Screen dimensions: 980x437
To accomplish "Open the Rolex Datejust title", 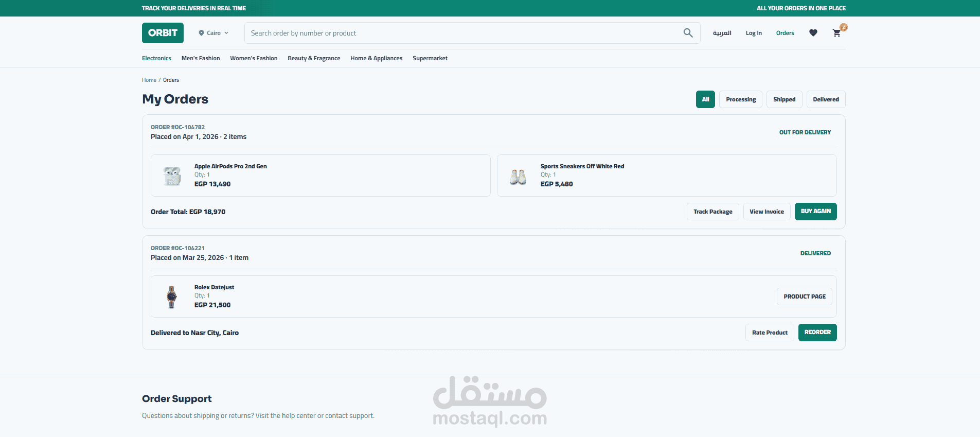I will (214, 287).
